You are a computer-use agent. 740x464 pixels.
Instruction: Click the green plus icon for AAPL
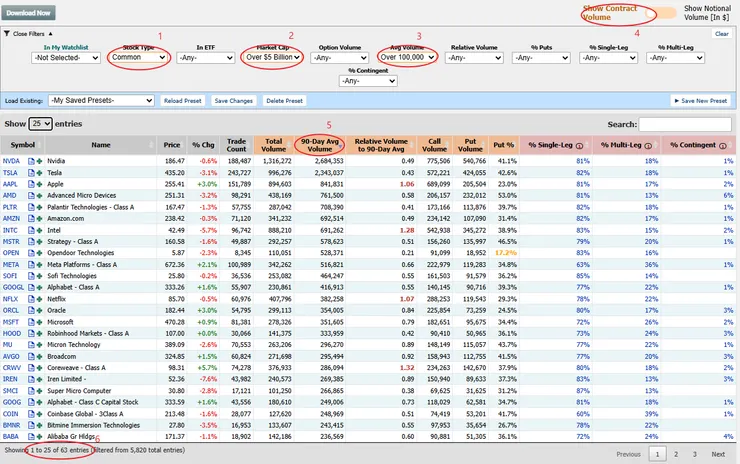[41, 186]
